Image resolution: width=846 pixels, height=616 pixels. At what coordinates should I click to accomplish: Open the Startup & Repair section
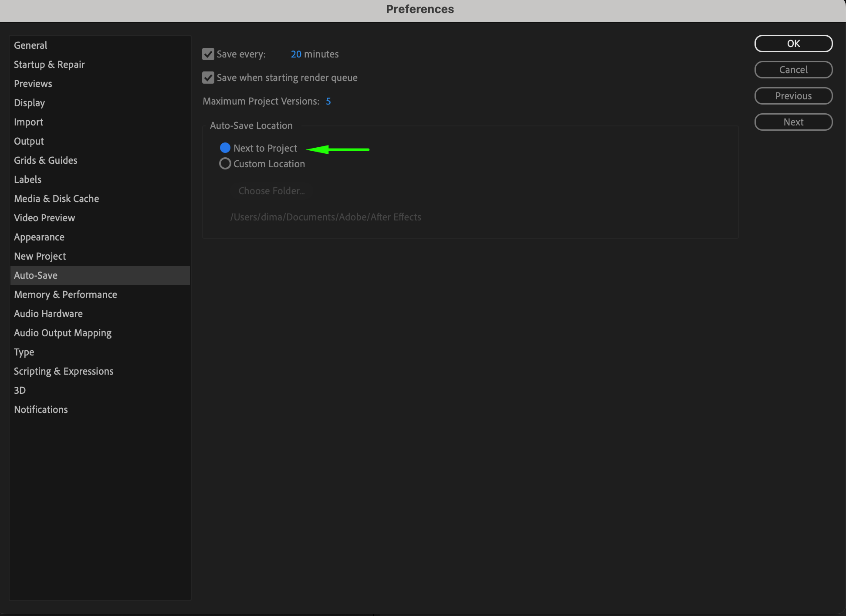pyautogui.click(x=49, y=64)
